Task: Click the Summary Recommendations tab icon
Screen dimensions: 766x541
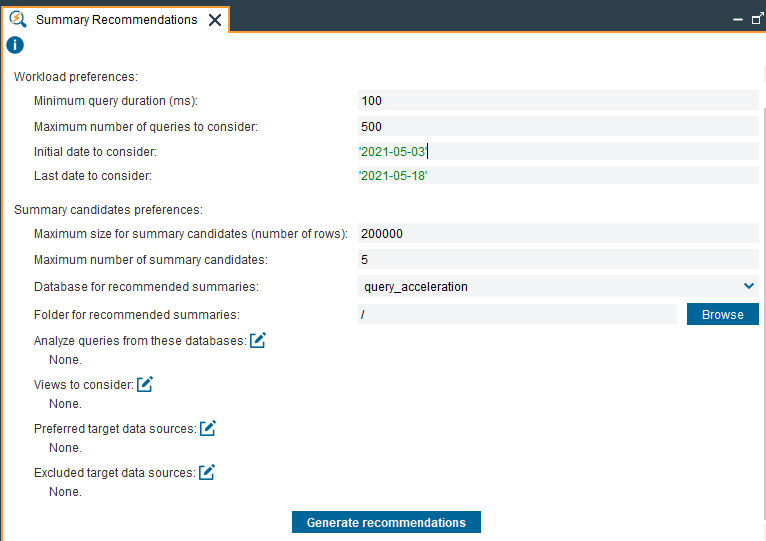Action: (x=18, y=19)
